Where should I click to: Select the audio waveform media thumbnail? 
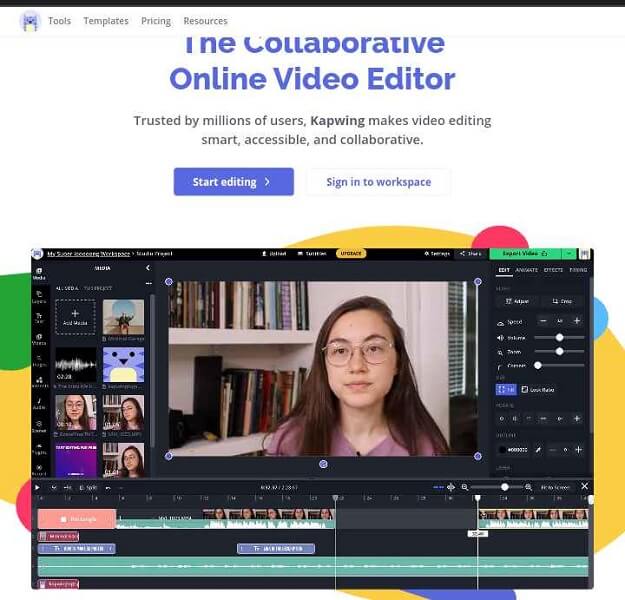pos(75,365)
